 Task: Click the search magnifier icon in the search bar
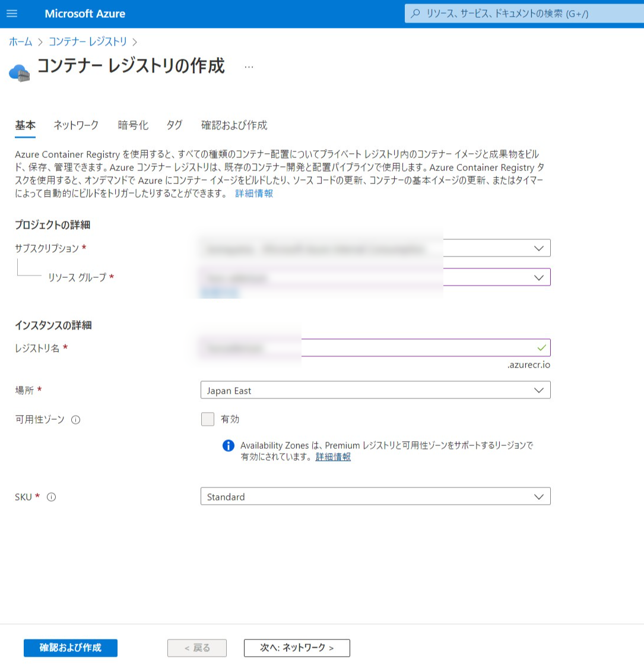tap(415, 13)
